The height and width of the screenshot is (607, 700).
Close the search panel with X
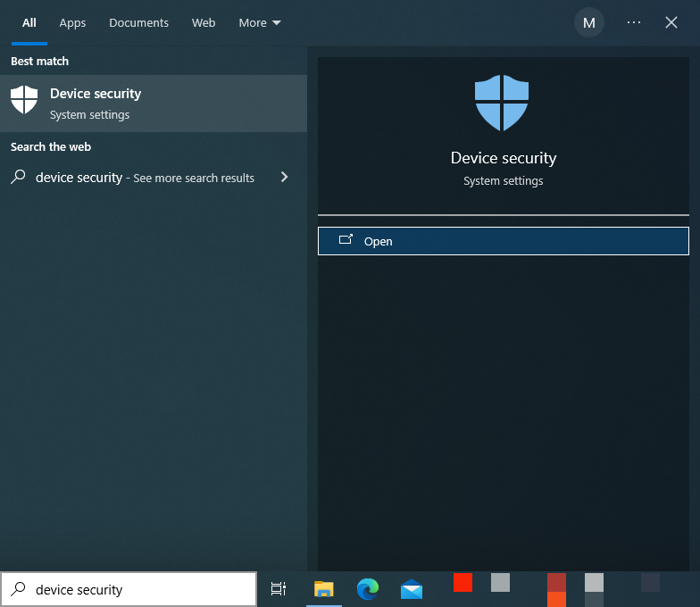(x=671, y=22)
